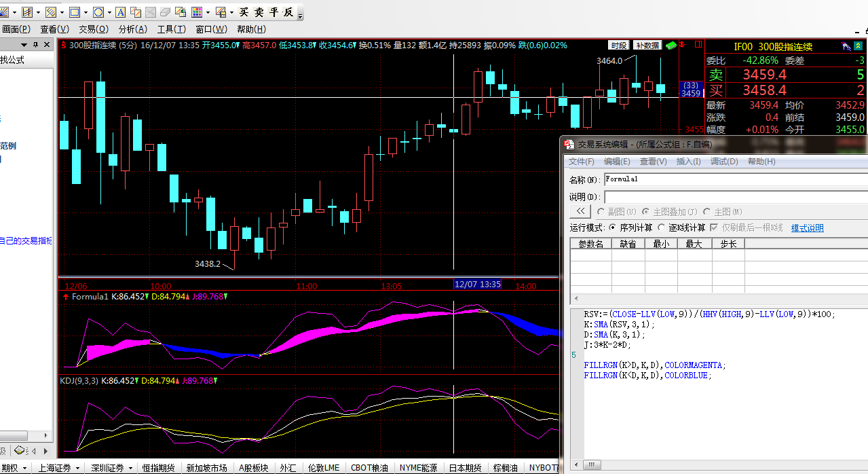Viewport: 868px width, 474px height.
Task: Open the 分析(A) menu
Action: (x=132, y=29)
